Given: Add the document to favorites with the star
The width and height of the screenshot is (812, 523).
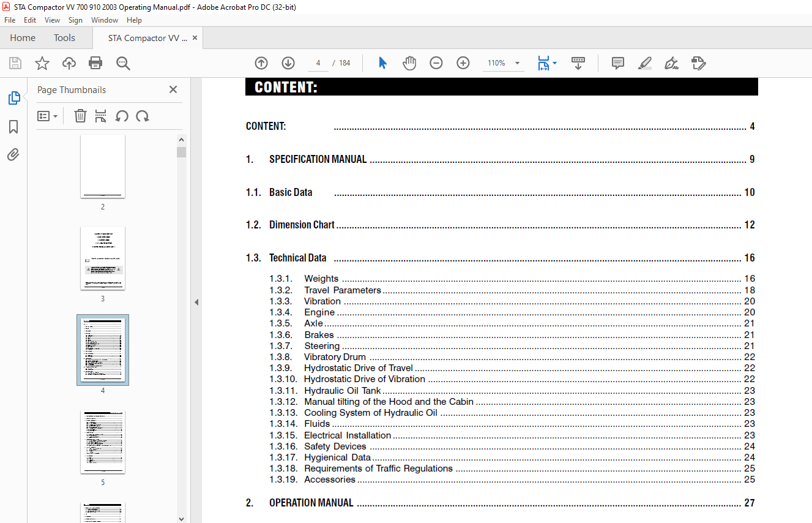Looking at the screenshot, I should pyautogui.click(x=42, y=63).
